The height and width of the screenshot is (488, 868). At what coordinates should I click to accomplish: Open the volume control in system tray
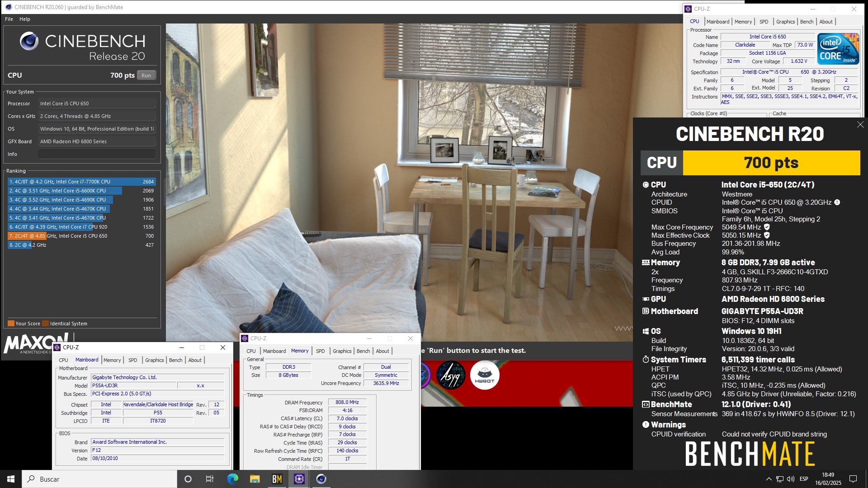(x=791, y=479)
